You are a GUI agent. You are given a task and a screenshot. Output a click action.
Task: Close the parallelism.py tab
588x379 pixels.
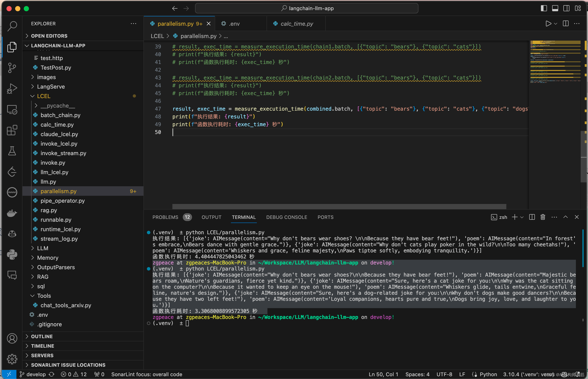point(209,24)
